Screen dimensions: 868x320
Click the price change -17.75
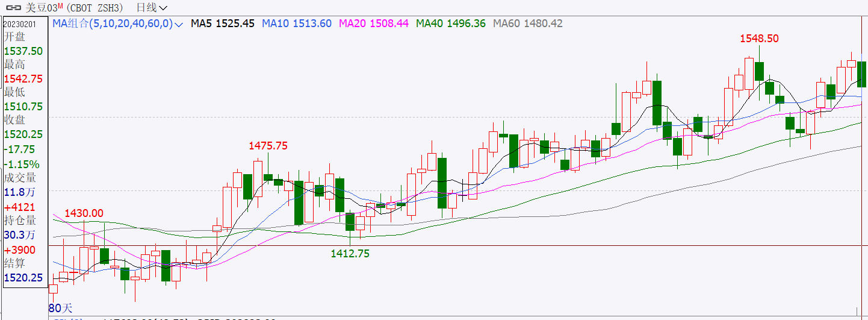(19, 149)
